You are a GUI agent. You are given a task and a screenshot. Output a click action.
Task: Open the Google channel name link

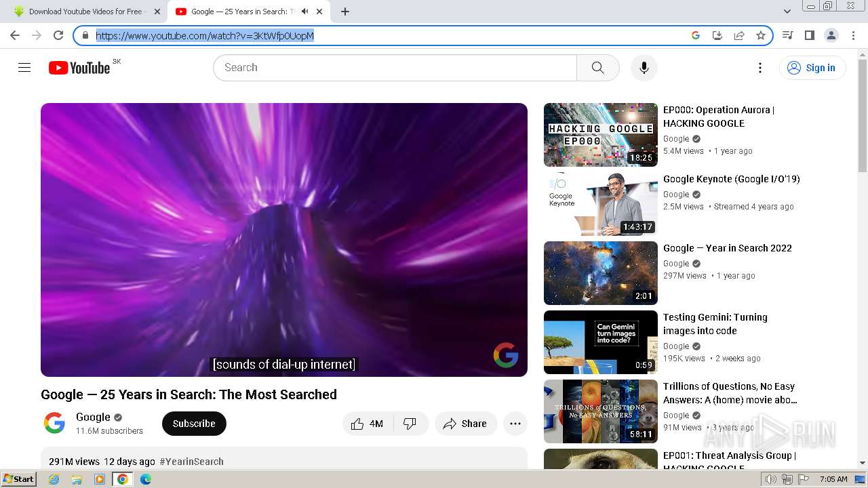point(93,417)
